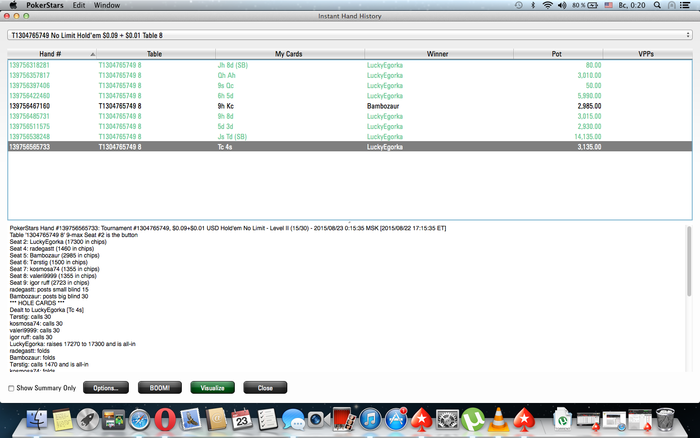The width and height of the screenshot is (700, 438).
Task: Click pot value 14,135.00
Action: point(588,137)
